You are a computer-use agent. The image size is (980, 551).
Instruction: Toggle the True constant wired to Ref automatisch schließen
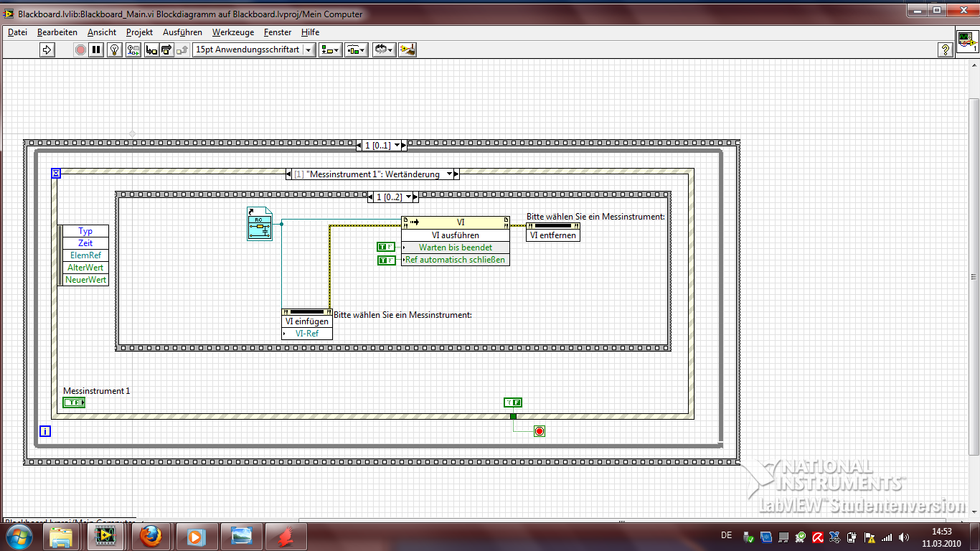[385, 260]
